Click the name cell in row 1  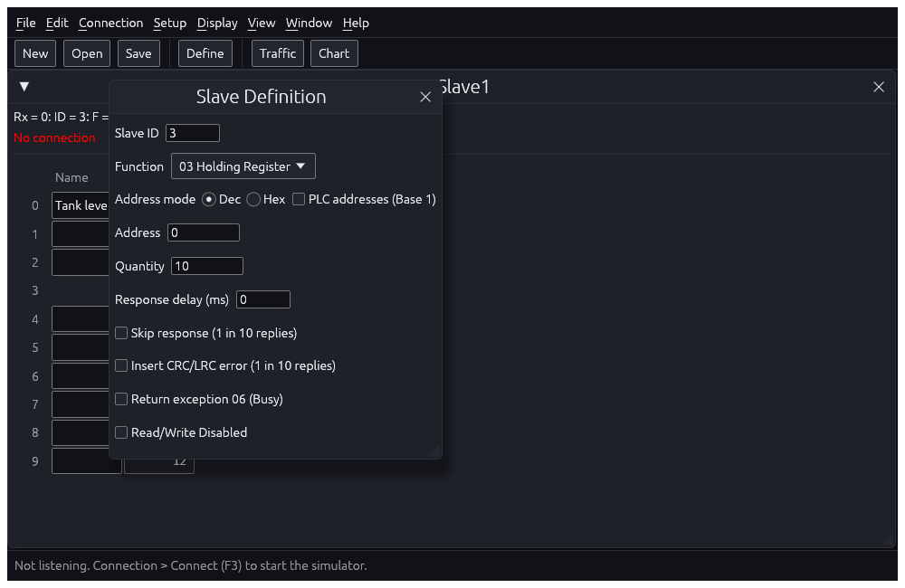click(81, 234)
